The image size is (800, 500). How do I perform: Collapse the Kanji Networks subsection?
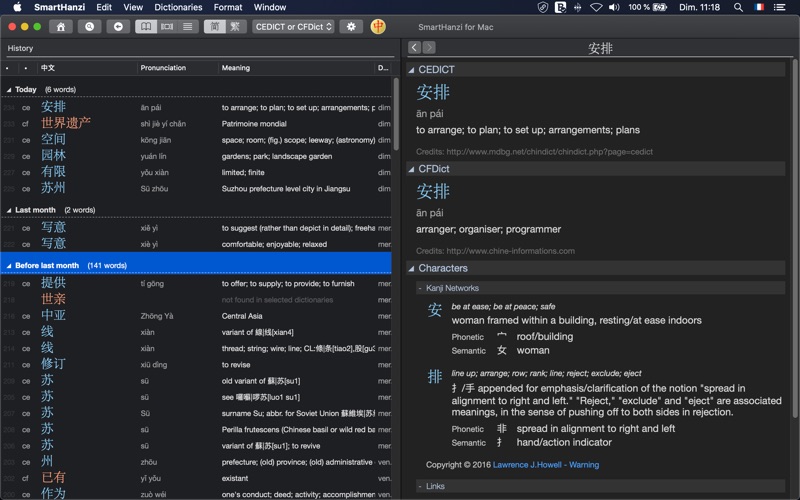420,288
